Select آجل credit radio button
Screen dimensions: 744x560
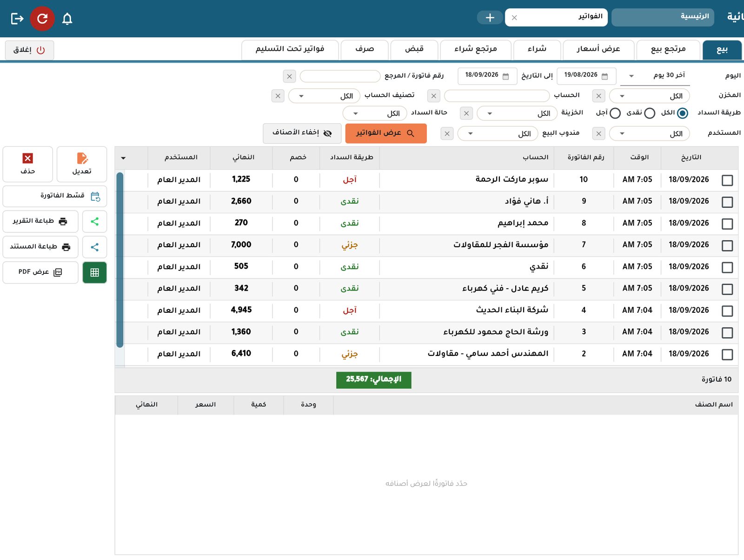(x=615, y=113)
